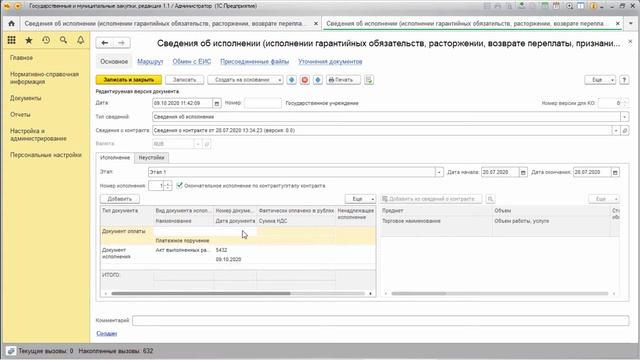The image size is (640, 360).
Task: Open Нормативно-справочная информация section
Action: click(x=44, y=78)
